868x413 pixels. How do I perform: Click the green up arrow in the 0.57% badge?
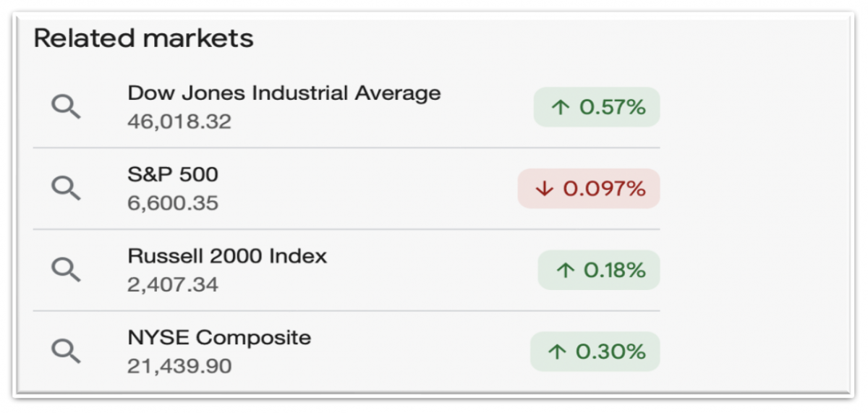(x=561, y=108)
